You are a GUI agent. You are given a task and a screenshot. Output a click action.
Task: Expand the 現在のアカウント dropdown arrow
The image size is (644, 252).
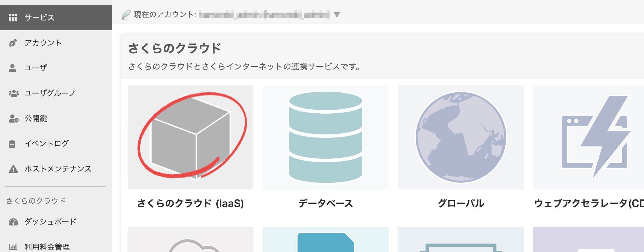(x=337, y=15)
